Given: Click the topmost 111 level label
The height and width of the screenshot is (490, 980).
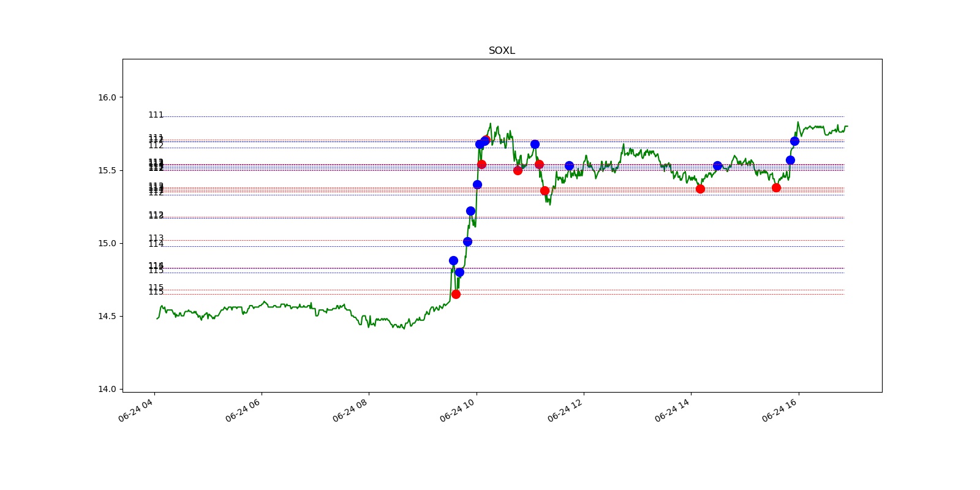Looking at the screenshot, I should click(156, 115).
